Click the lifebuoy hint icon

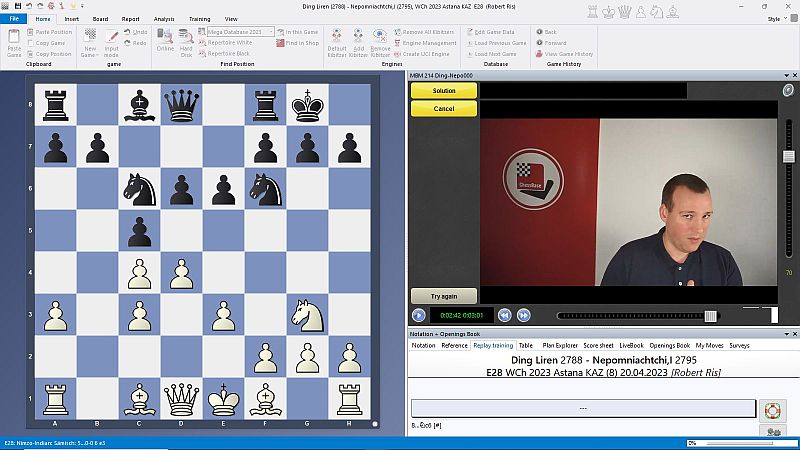[x=770, y=409]
